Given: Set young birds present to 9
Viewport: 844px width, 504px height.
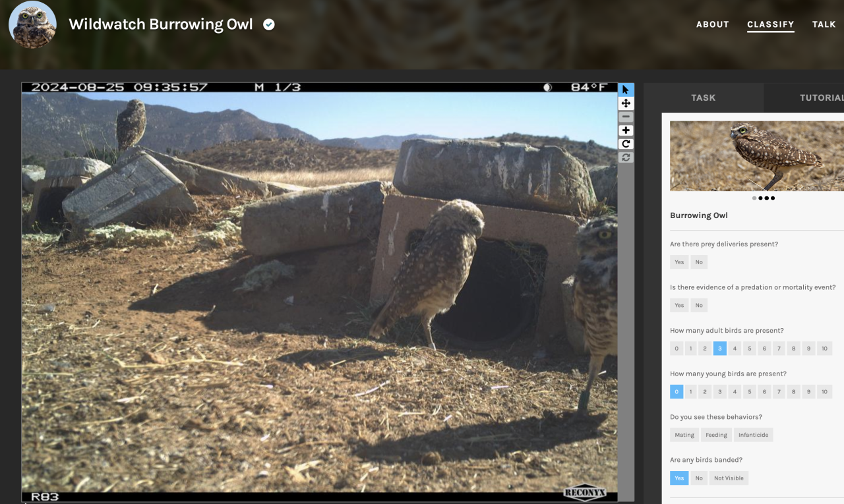Looking at the screenshot, I should (x=808, y=391).
